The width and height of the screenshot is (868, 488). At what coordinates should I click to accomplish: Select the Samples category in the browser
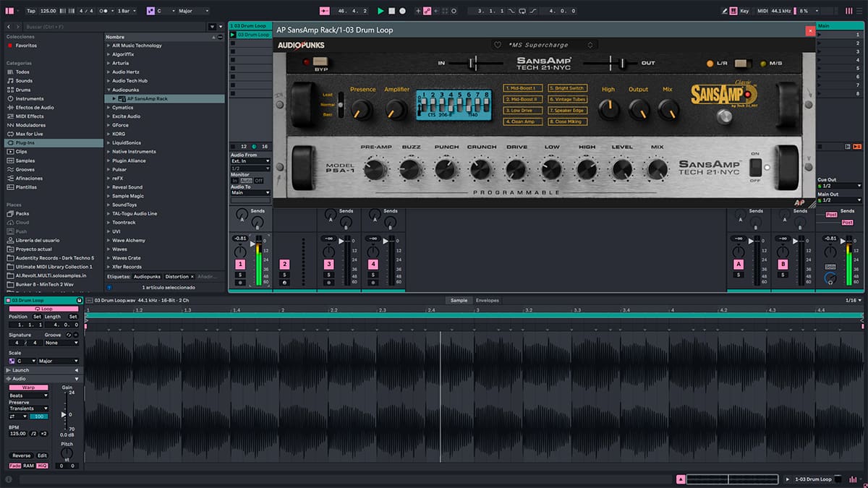[x=25, y=160]
